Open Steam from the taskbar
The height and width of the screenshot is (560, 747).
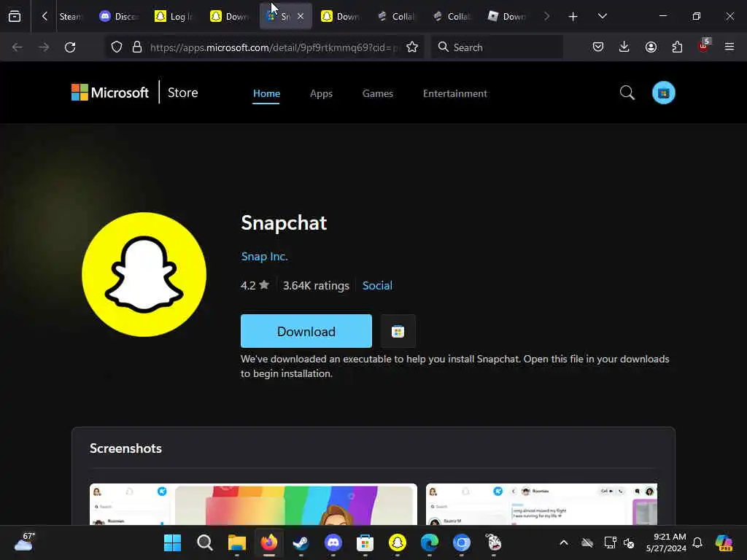301,542
